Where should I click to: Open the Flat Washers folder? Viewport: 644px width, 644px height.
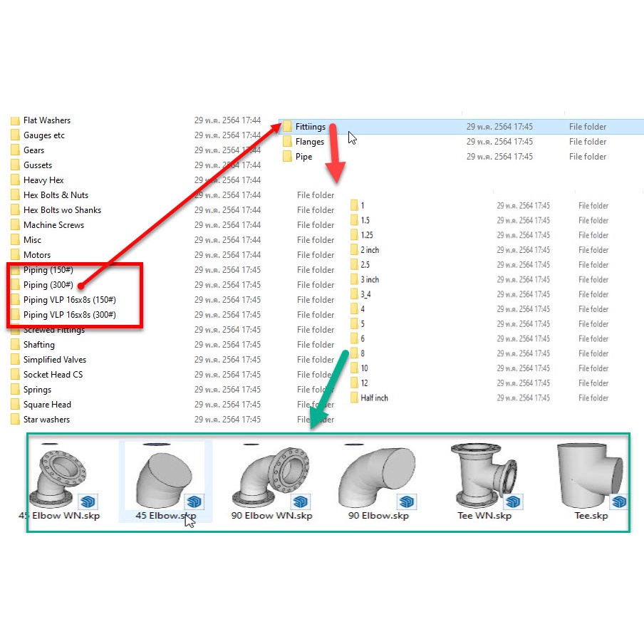(x=46, y=120)
